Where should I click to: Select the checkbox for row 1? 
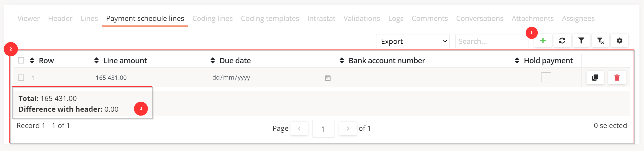click(x=21, y=78)
